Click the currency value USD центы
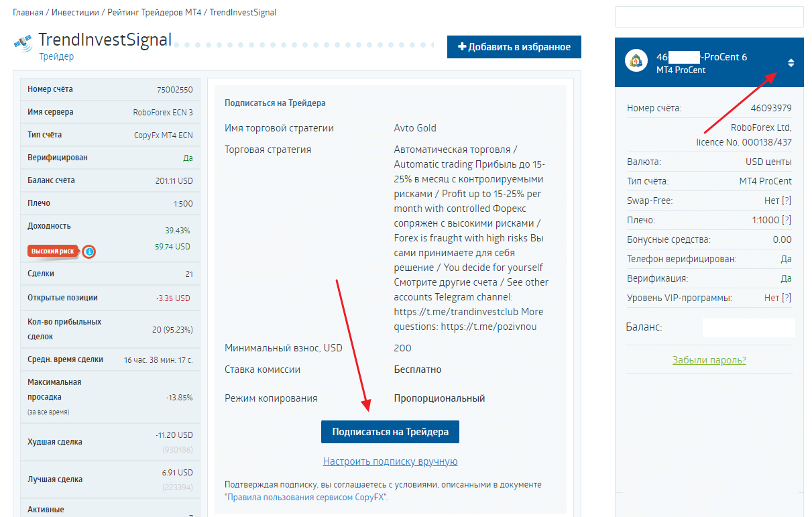The image size is (812, 517). tap(768, 162)
